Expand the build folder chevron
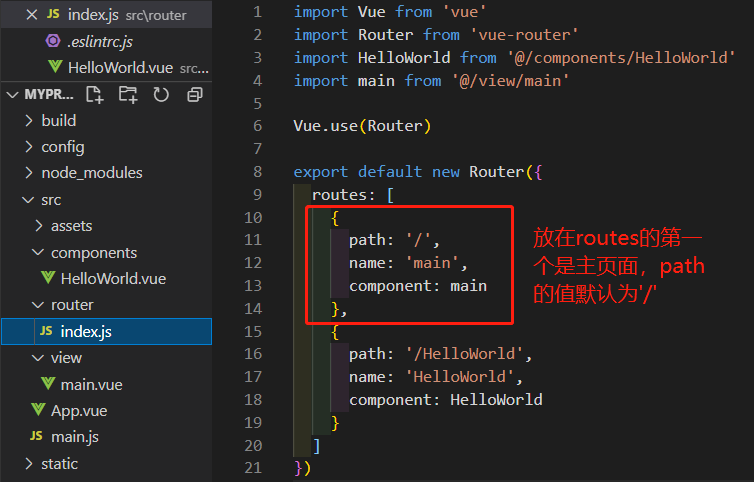This screenshot has height=482, width=754. pyautogui.click(x=29, y=120)
